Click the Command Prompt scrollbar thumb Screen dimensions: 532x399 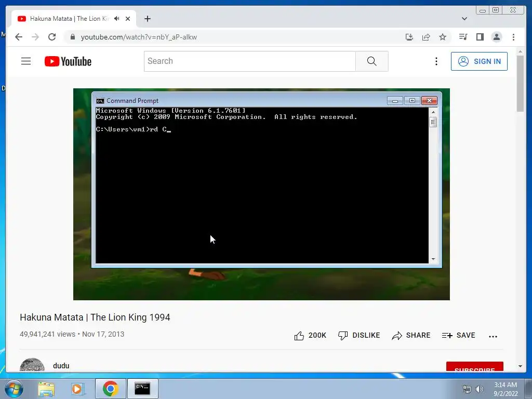point(433,122)
